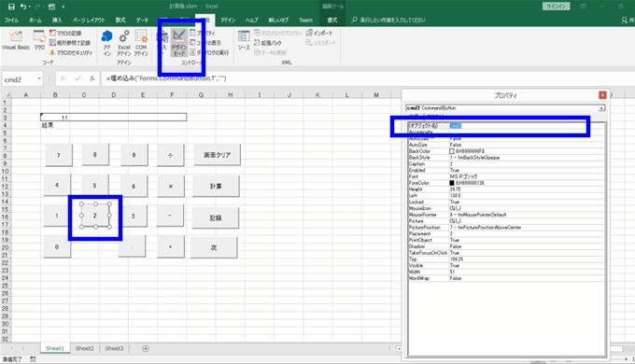Click ダイアログの実行 in Controls group
This screenshot has width=635, height=364.
click(209, 52)
